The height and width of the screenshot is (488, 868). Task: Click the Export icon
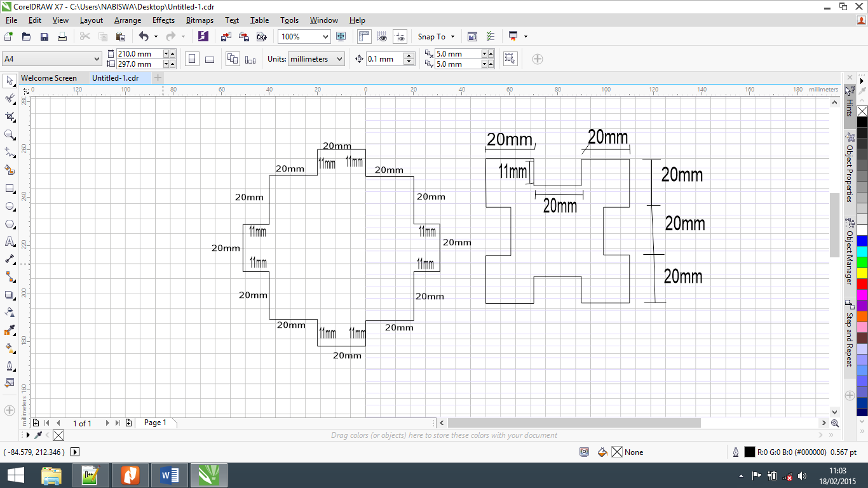click(243, 37)
